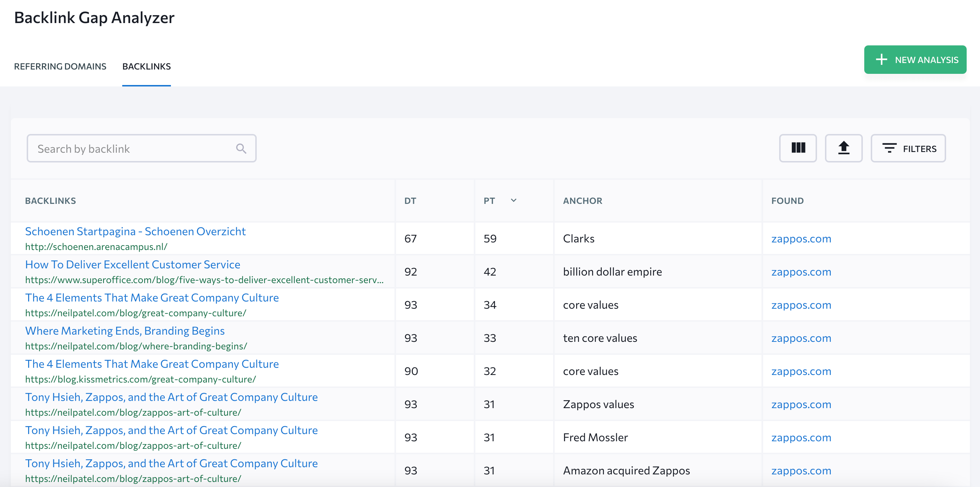This screenshot has width=980, height=487.
Task: Click zappos.com in billion dollar empire row
Action: coord(801,272)
